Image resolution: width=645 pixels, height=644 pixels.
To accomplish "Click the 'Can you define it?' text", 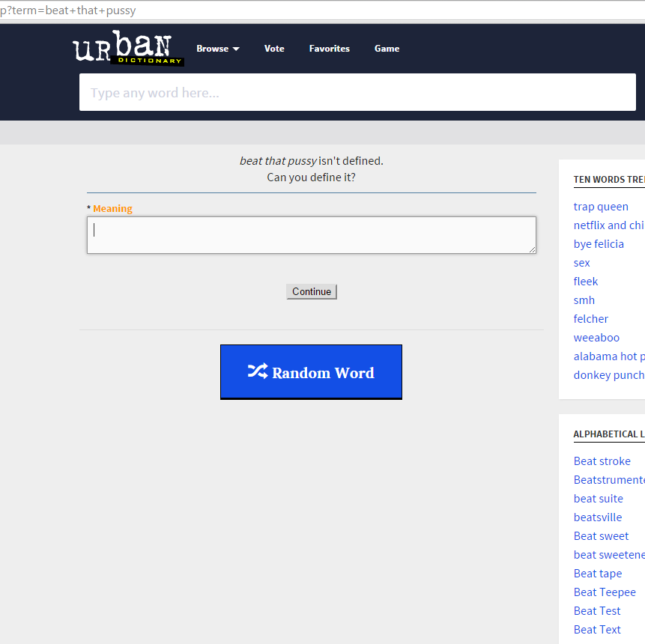I will coord(311,177).
